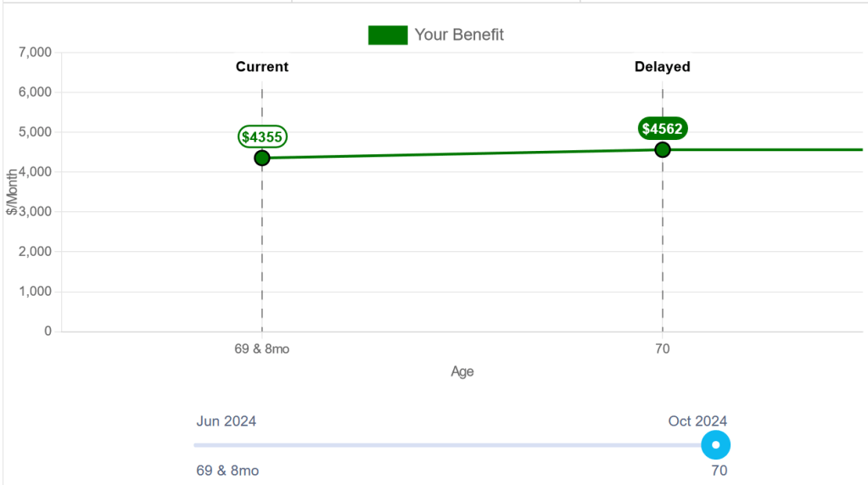Viewport: 868px width, 485px height.
Task: Click the 69 & 8mo x-axis tick label
Action: (262, 348)
